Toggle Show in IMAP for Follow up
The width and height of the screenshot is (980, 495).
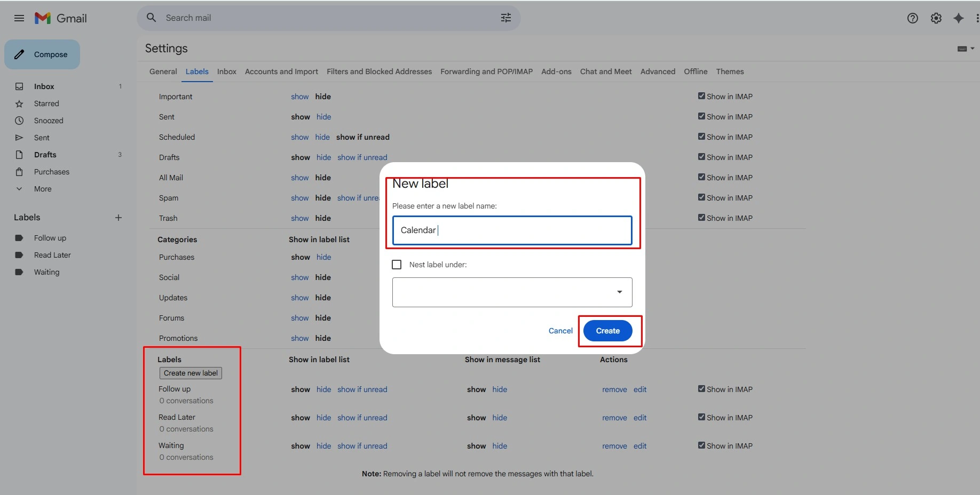pos(701,389)
